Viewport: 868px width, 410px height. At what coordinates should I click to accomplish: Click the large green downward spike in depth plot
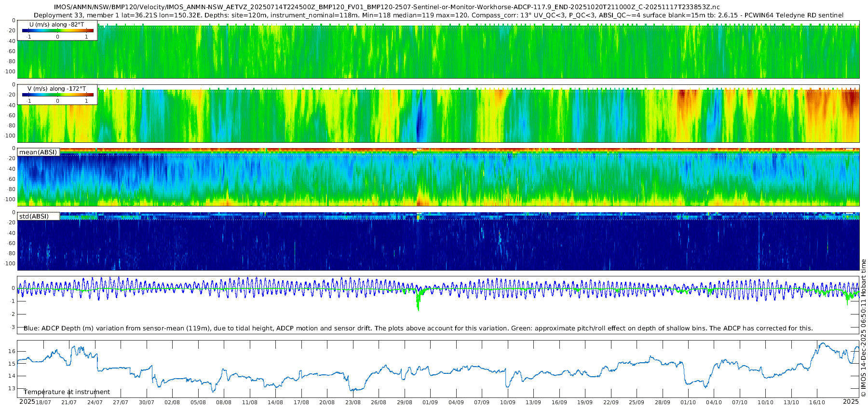click(418, 303)
